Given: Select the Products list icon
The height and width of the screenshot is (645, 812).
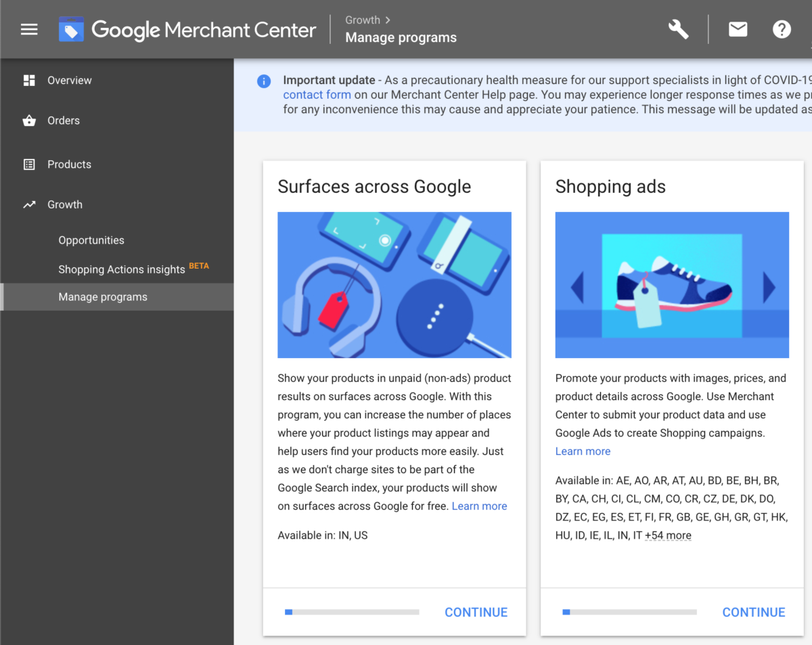Looking at the screenshot, I should pos(29,164).
